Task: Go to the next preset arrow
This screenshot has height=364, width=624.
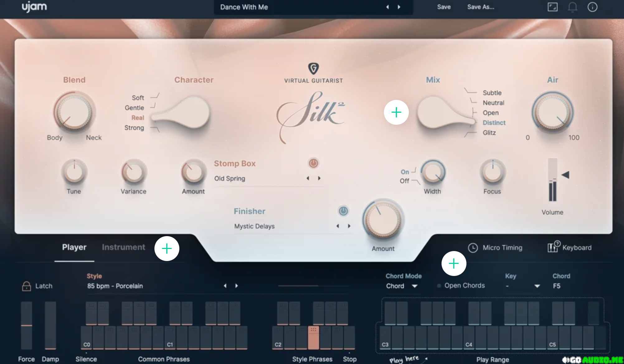Action: [399, 7]
